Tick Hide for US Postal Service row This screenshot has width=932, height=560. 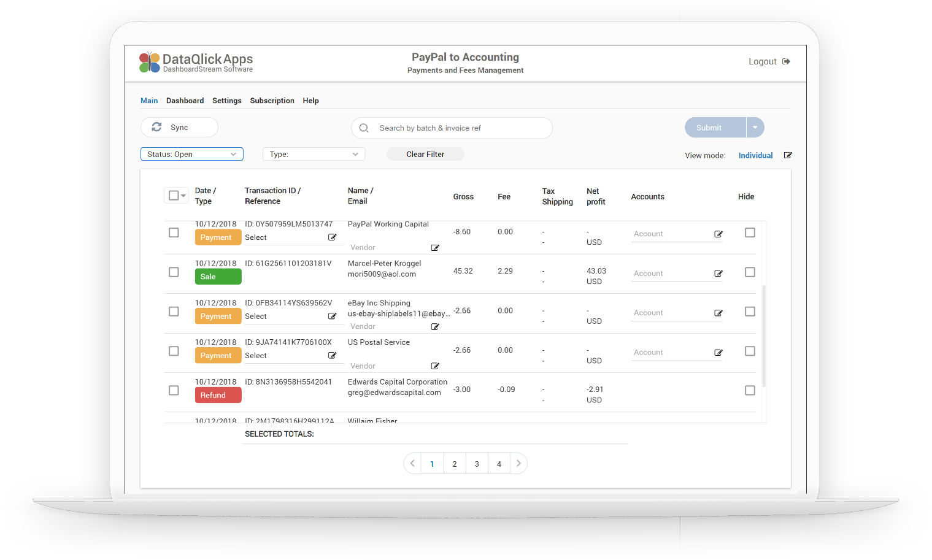tap(750, 351)
